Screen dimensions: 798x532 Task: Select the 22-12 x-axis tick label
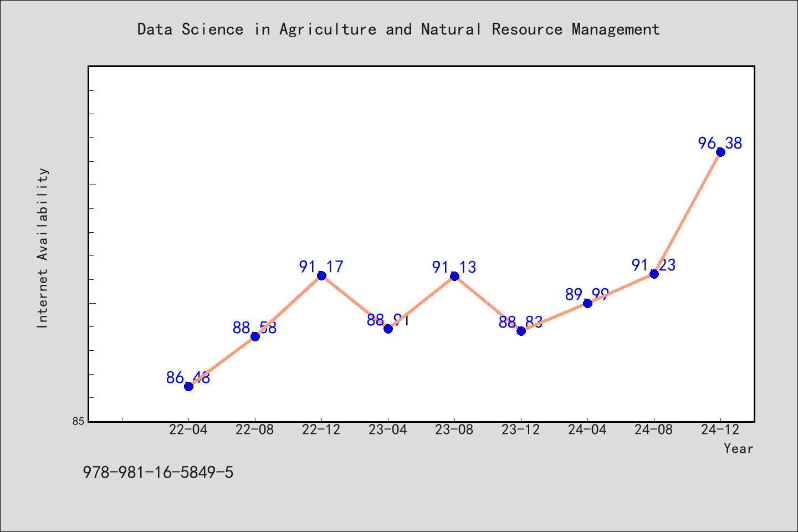tap(321, 430)
